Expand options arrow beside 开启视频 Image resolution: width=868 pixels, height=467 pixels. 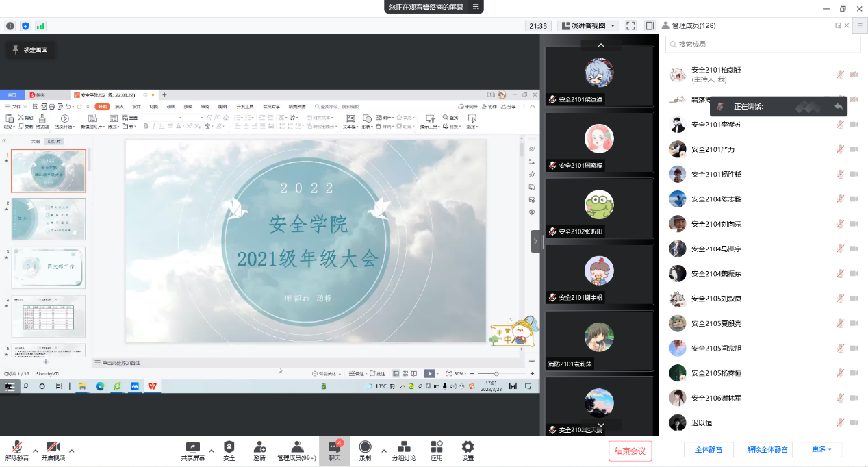coord(71,451)
